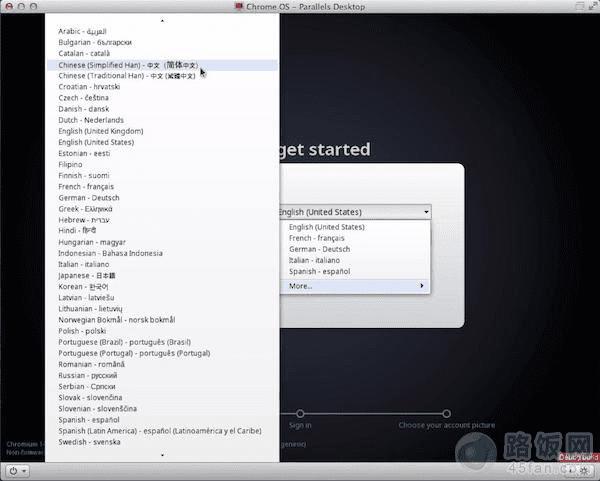Select Estonian - eesti
Screen dimensions: 600x481
coord(162,153)
